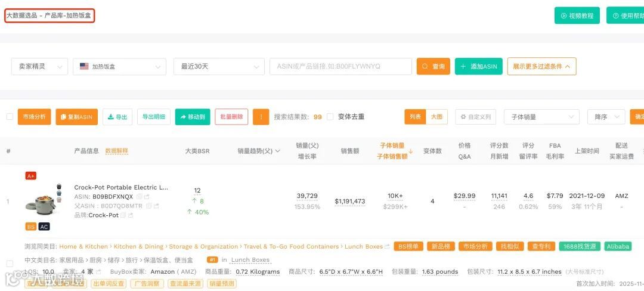The width and height of the screenshot is (644, 291).
Task: Copy the ASIN B09BDFXNQX using its copy icon
Action: [139, 197]
